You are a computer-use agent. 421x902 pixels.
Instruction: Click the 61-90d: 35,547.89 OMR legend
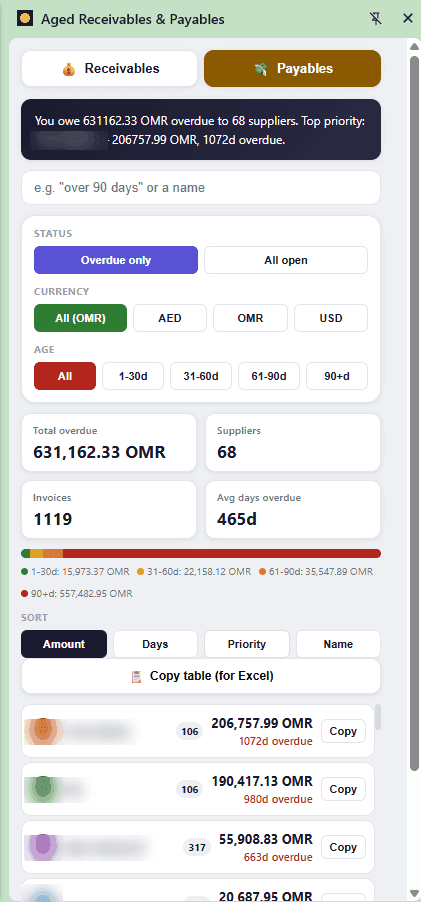pos(316,572)
